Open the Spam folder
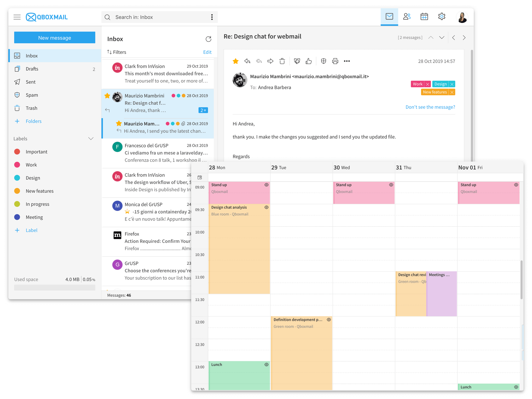The height and width of the screenshot is (399, 532). coord(32,95)
